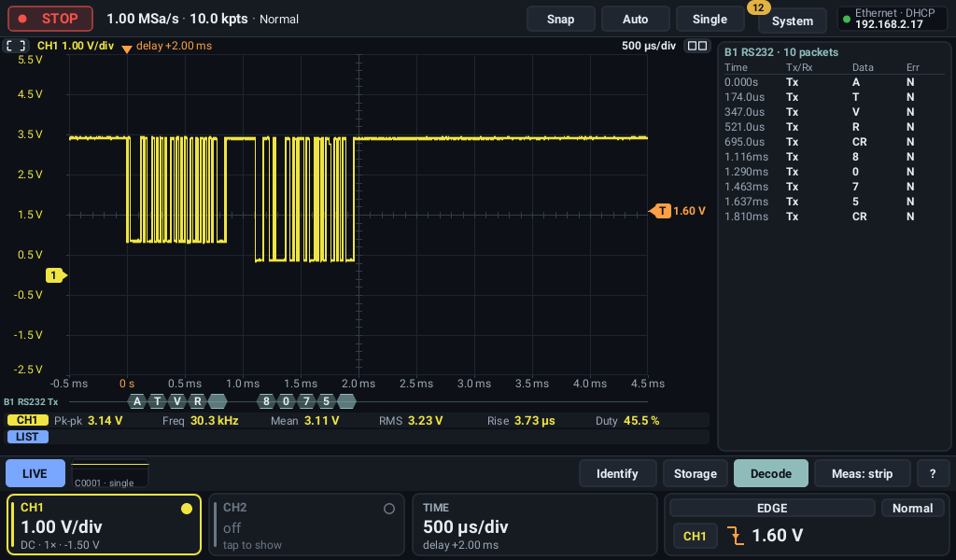Toggle CH1 enable dot indicator

coord(187,509)
